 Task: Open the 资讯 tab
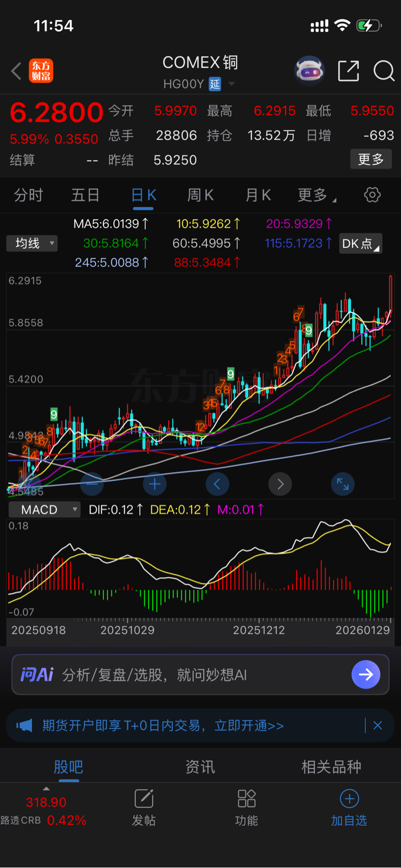pos(200,767)
